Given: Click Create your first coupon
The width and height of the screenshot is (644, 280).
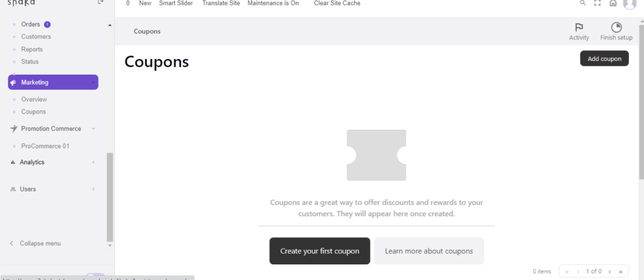Looking at the screenshot, I should [x=319, y=251].
